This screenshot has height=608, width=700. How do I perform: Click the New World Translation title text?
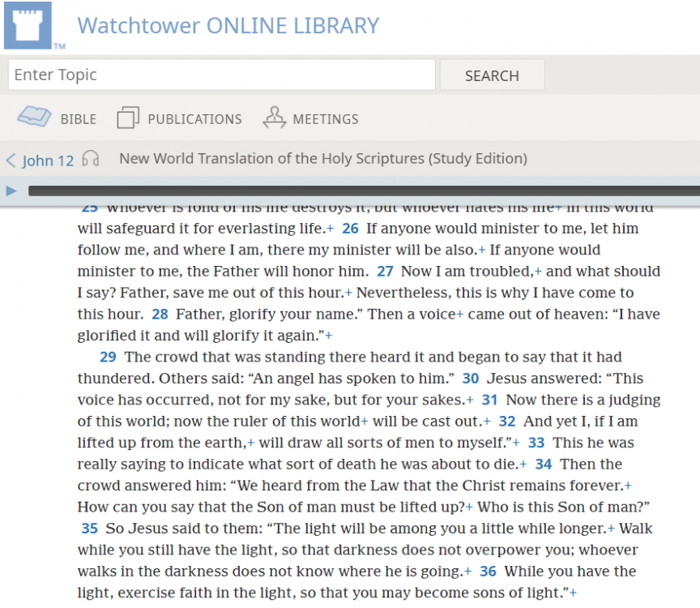(322, 159)
